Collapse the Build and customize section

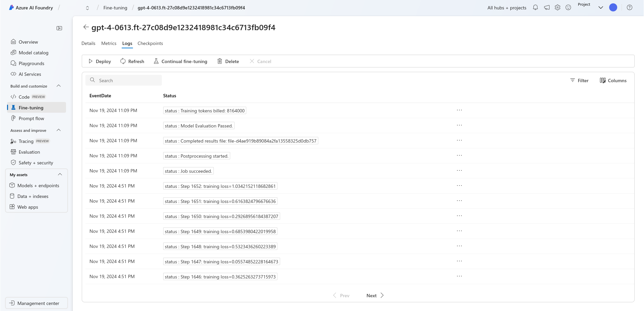coord(59,86)
